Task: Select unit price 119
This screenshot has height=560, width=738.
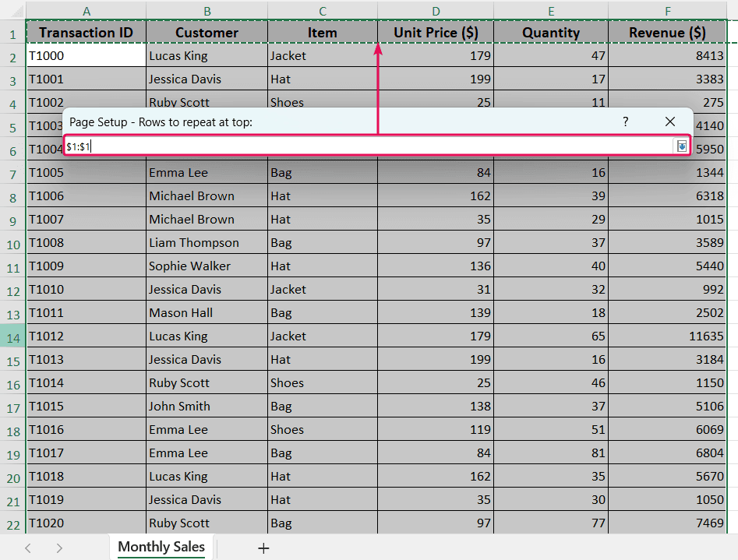Action: (x=436, y=429)
